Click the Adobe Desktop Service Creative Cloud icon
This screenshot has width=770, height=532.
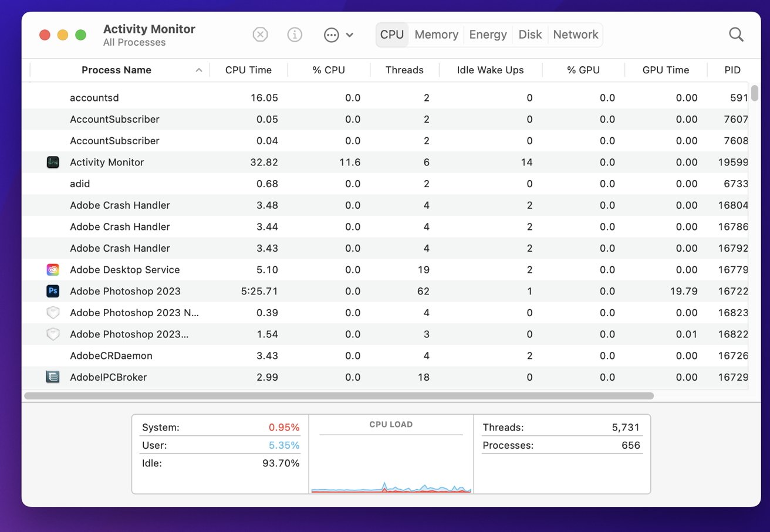pyautogui.click(x=53, y=270)
